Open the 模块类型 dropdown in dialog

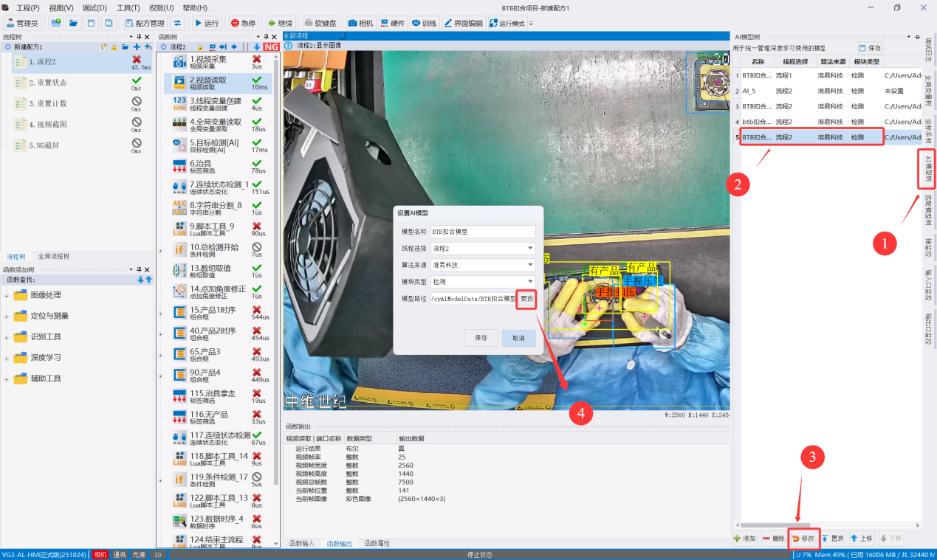[483, 281]
